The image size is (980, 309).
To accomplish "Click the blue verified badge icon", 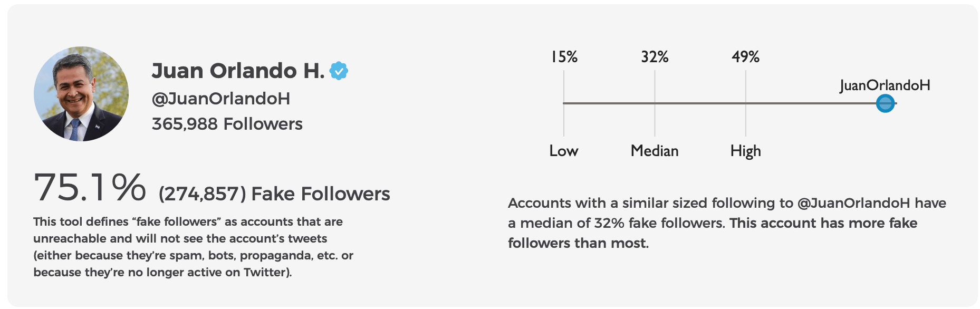I will 339,71.
